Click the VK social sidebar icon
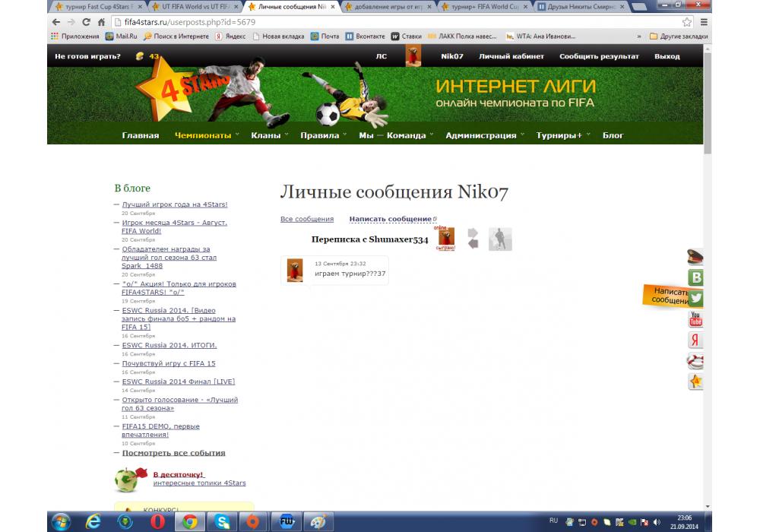This screenshot has height=532, width=760. [x=695, y=278]
